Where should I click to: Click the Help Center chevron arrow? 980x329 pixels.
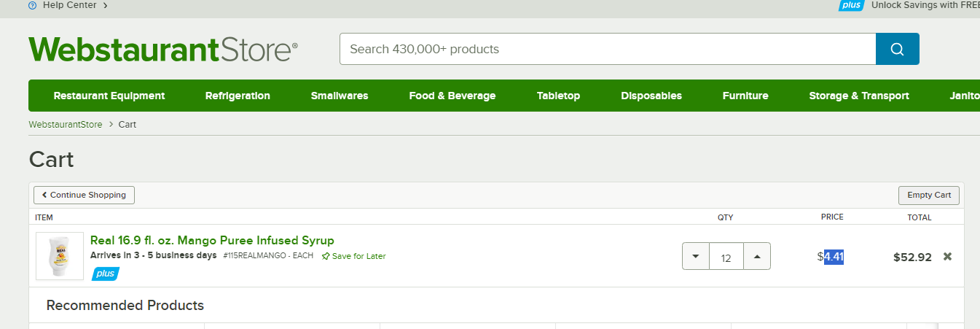tap(105, 5)
